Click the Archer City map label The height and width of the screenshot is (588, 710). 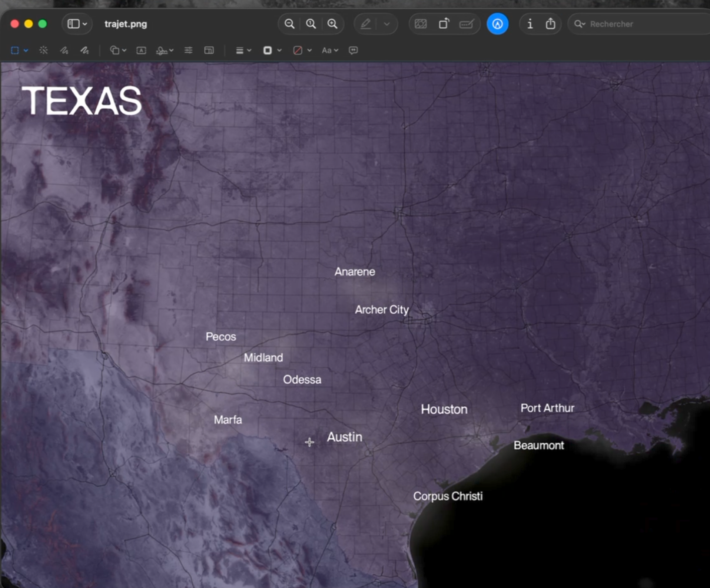[x=382, y=310]
